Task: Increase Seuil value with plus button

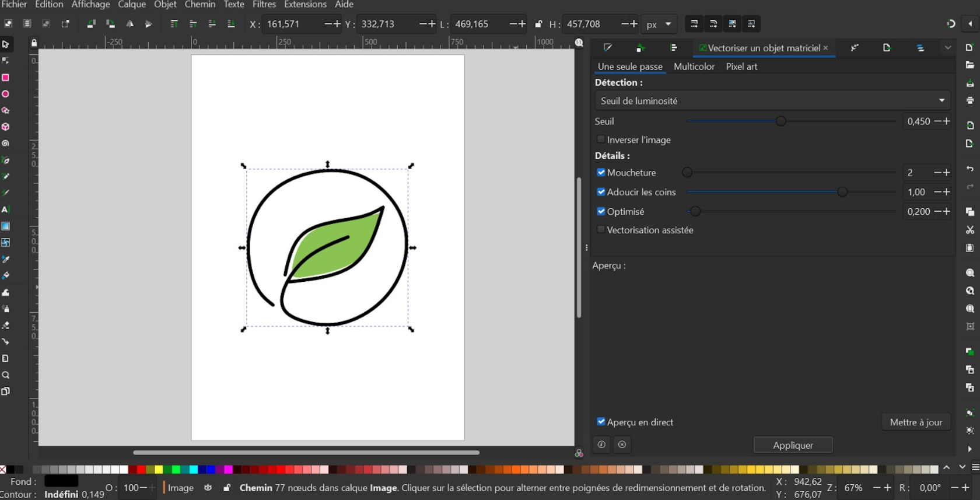Action: pos(946,121)
